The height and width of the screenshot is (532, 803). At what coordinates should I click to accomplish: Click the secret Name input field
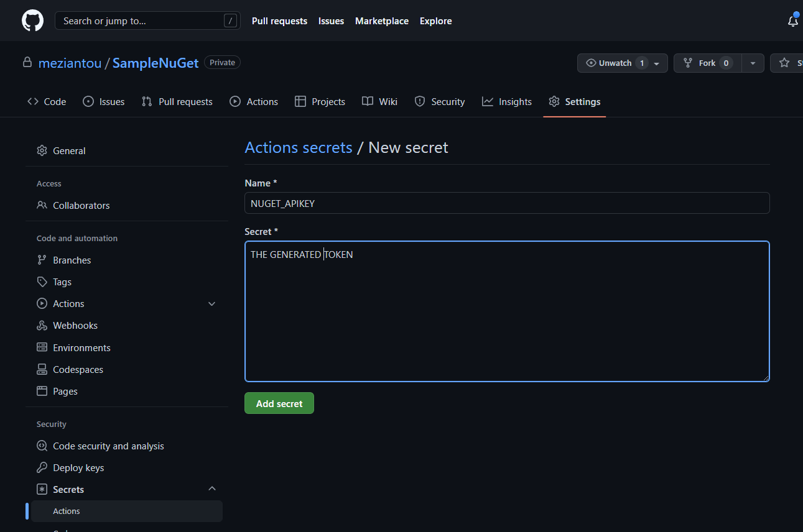(x=507, y=203)
